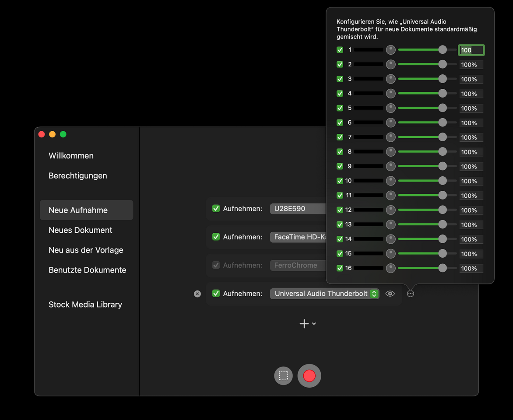
Task: Click the eye icon beside Universal Audio Thunderbolt
Action: point(390,294)
